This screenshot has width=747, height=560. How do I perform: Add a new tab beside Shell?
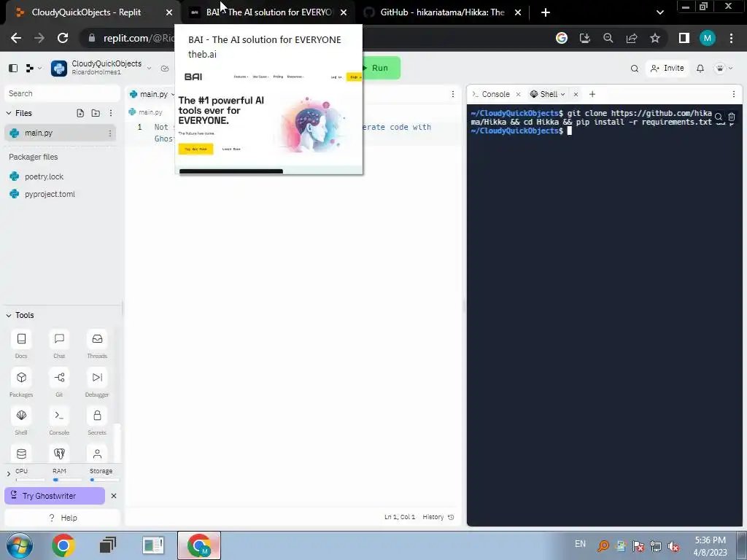592,94
